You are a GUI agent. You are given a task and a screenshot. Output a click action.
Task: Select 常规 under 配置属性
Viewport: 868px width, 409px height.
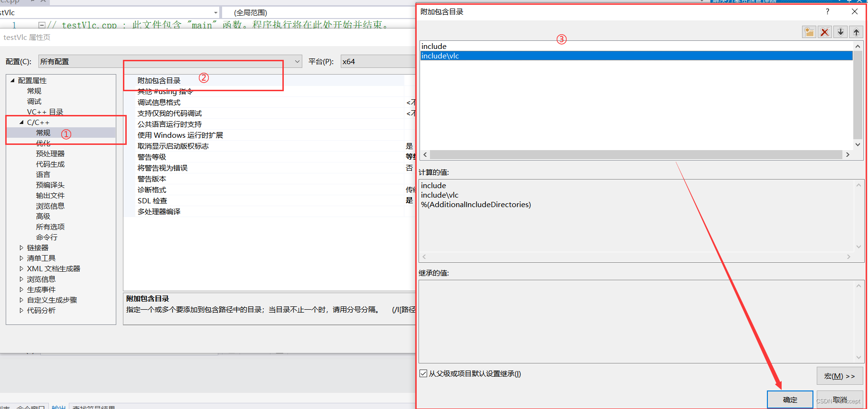[34, 91]
